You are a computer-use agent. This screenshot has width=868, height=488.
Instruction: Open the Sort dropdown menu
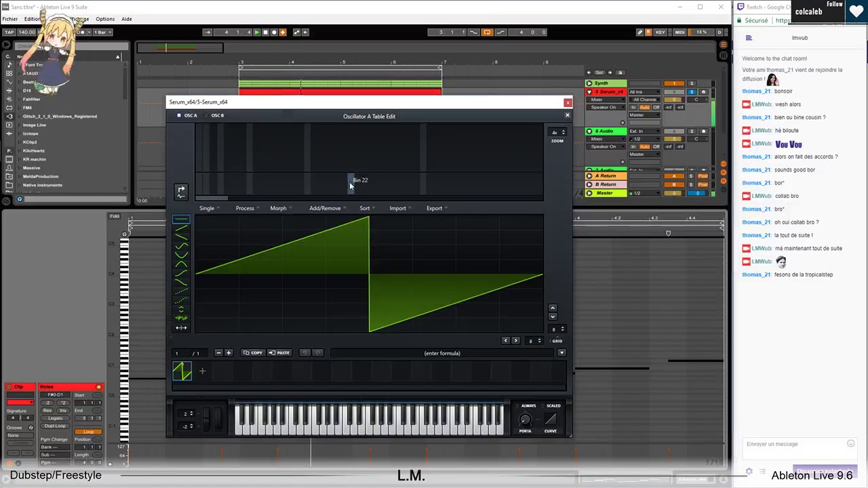(367, 208)
